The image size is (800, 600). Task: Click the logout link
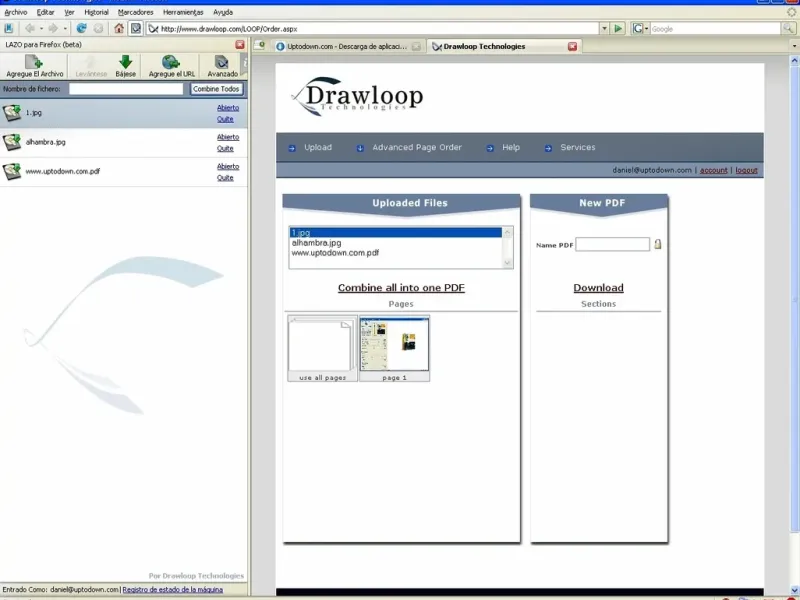(746, 170)
